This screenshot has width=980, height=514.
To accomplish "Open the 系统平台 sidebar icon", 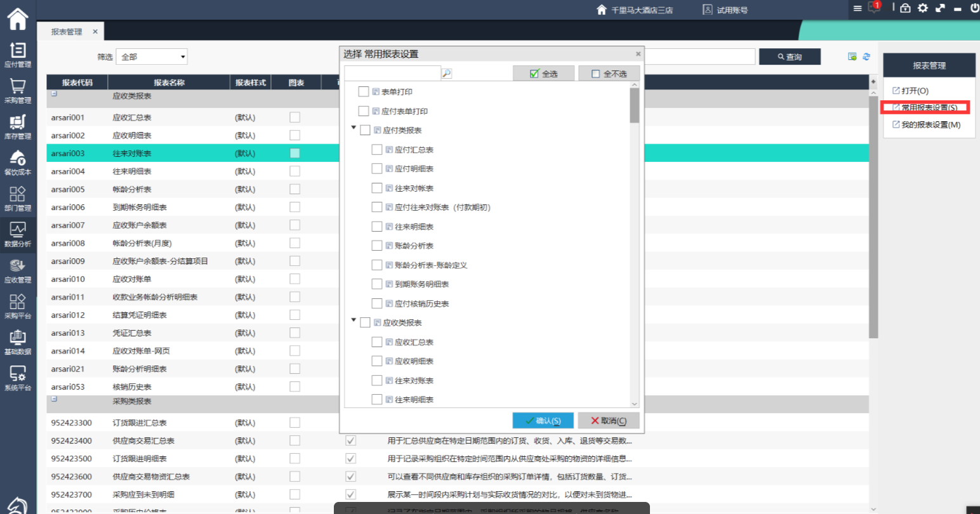I will point(18,377).
